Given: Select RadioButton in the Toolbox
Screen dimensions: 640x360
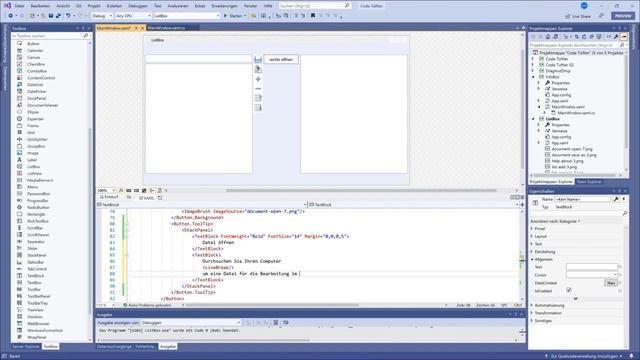Looking at the screenshot, I should [38, 207].
